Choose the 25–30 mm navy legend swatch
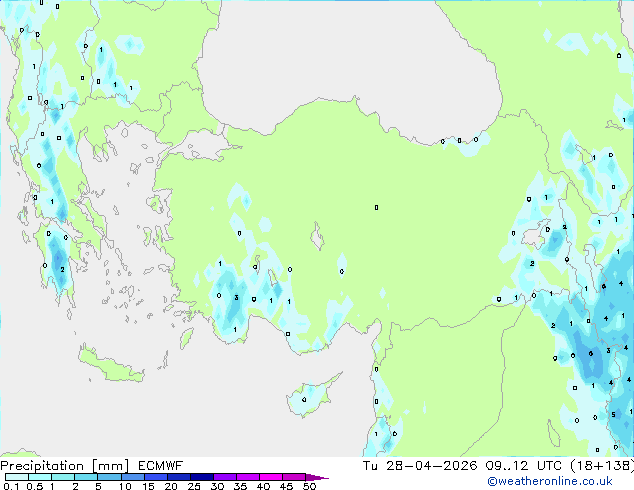Viewport: 634px width, 490px height. click(x=201, y=477)
